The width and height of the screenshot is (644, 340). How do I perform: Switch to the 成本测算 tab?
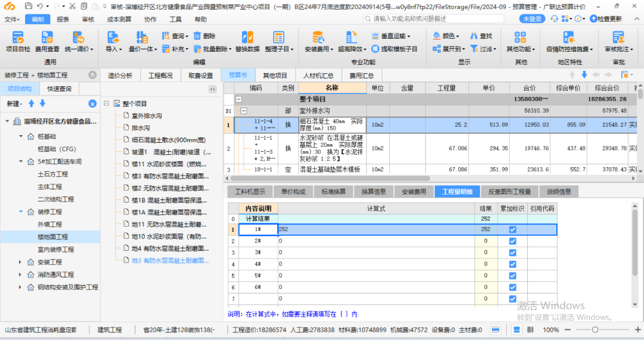[x=119, y=19]
